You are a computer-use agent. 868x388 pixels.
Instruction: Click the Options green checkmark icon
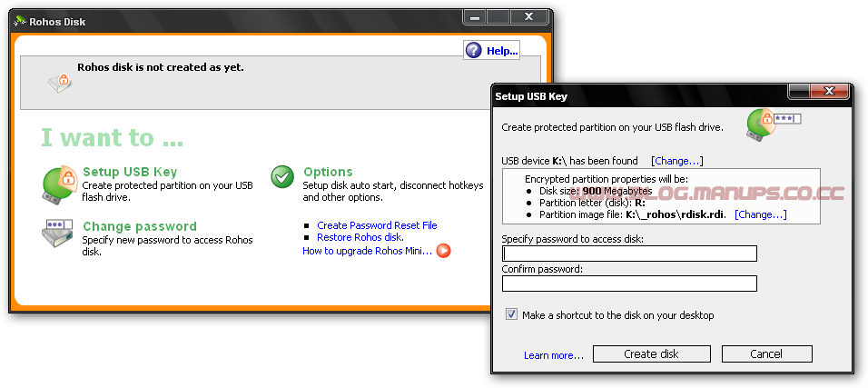[282, 177]
